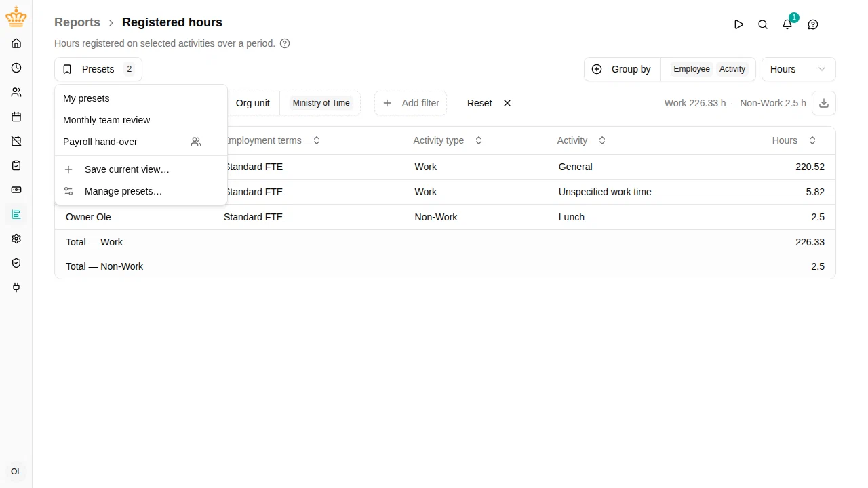Open the shield check sidebar icon
Image resolution: width=868 pixels, height=488 pixels.
tap(16, 263)
